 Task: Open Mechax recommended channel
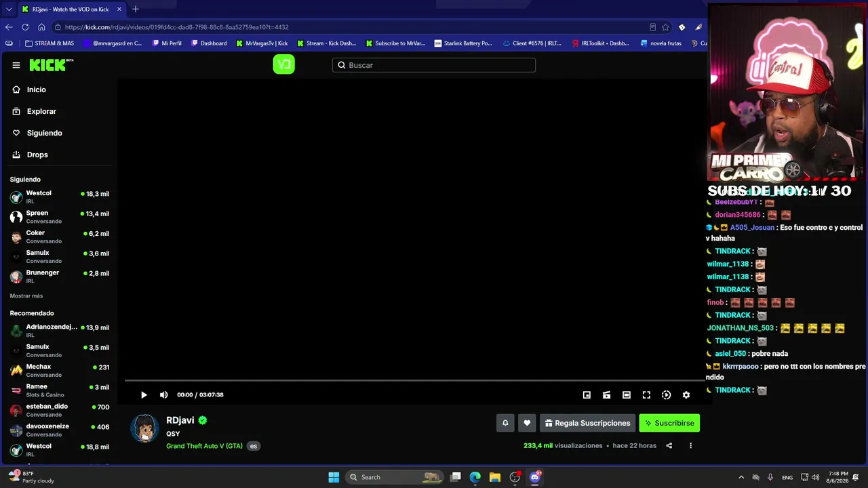click(59, 370)
